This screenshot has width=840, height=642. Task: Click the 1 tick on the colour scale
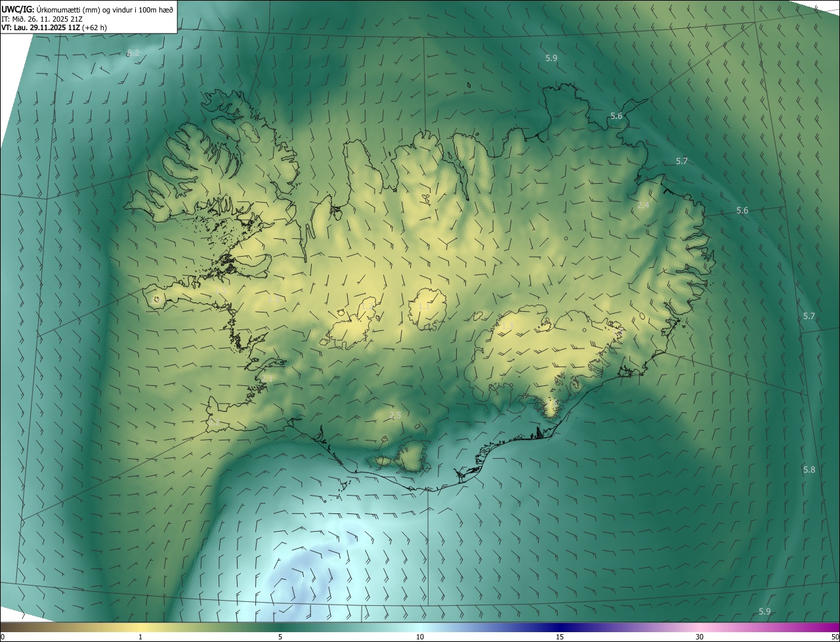140,637
